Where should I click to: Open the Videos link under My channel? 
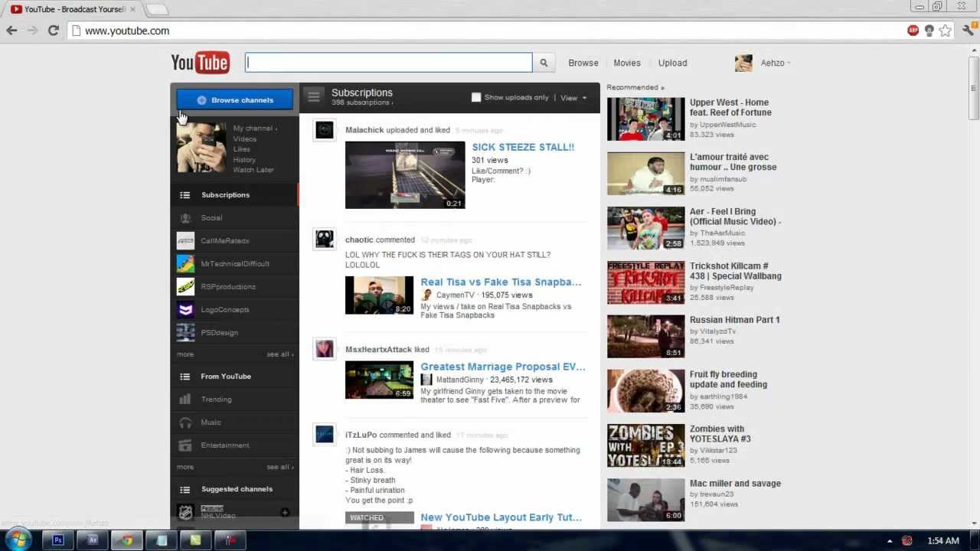point(245,139)
